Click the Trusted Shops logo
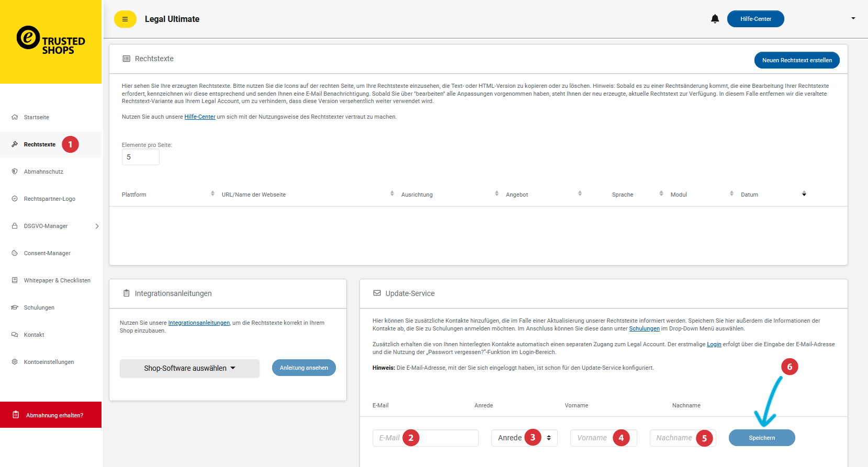 [51, 41]
